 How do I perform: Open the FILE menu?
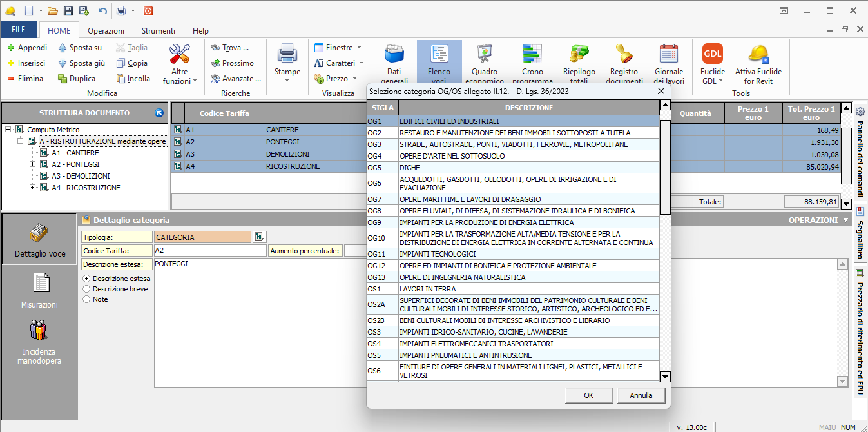19,30
